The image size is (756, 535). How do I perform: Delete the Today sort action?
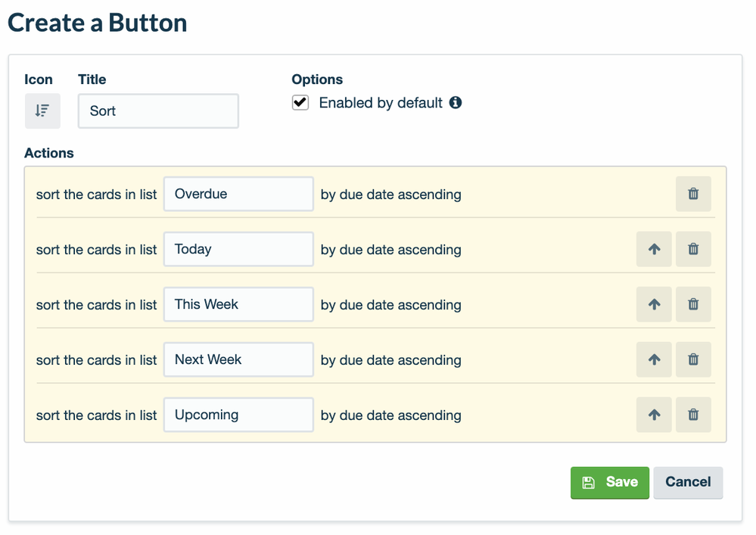[693, 249]
